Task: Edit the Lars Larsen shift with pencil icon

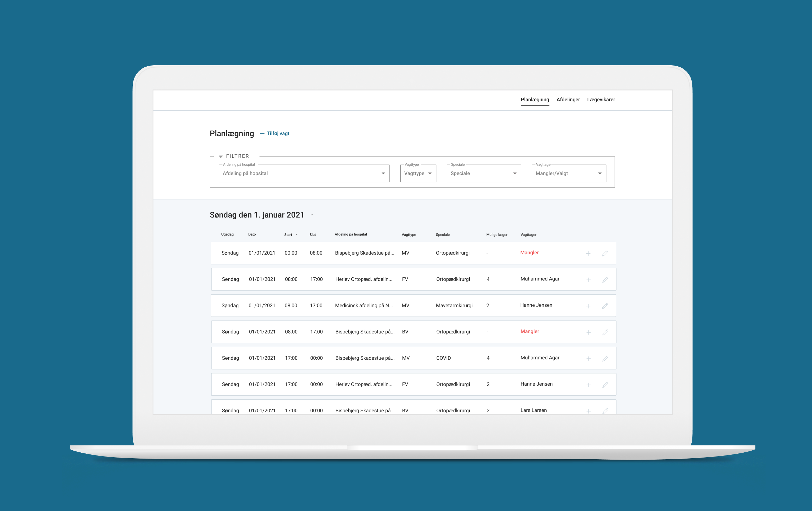Action: (605, 411)
